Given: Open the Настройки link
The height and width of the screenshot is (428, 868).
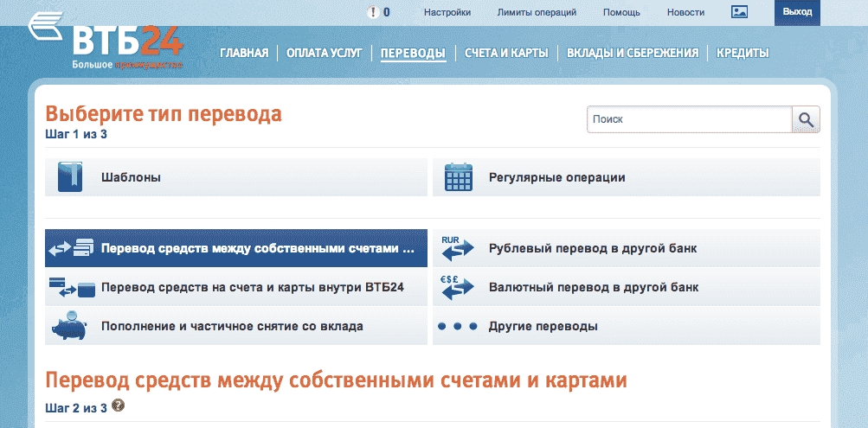Looking at the screenshot, I should [447, 12].
